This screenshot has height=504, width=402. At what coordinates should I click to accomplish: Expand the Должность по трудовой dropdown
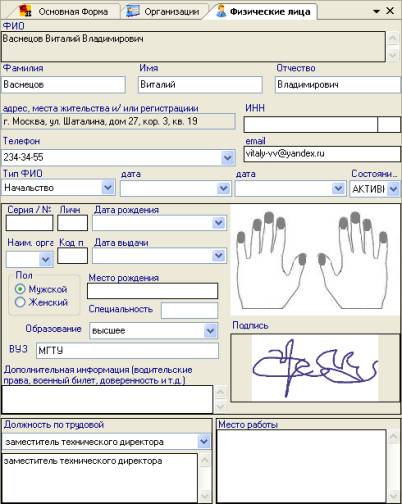204,442
